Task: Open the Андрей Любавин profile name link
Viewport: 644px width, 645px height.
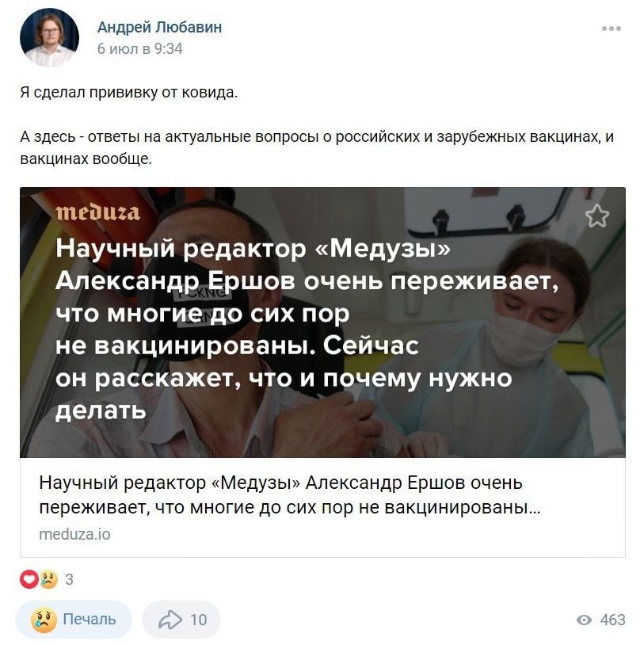Action: [x=159, y=27]
